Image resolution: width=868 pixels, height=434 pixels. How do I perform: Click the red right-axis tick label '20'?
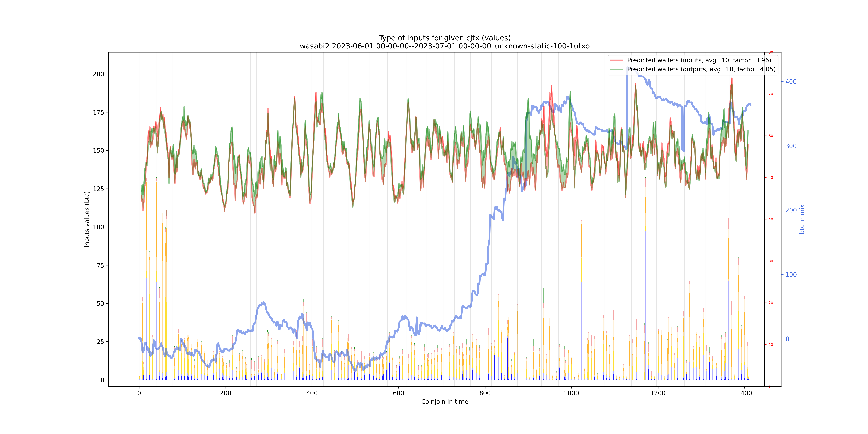coord(771,303)
